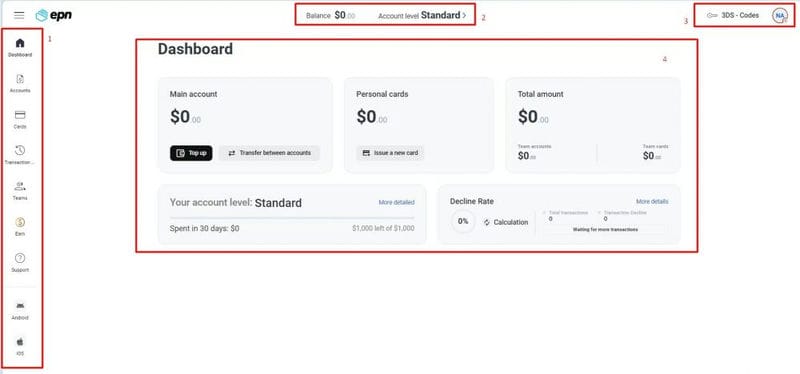Click Issue a new card button
Viewport: 800px width, 374px height.
pos(390,153)
